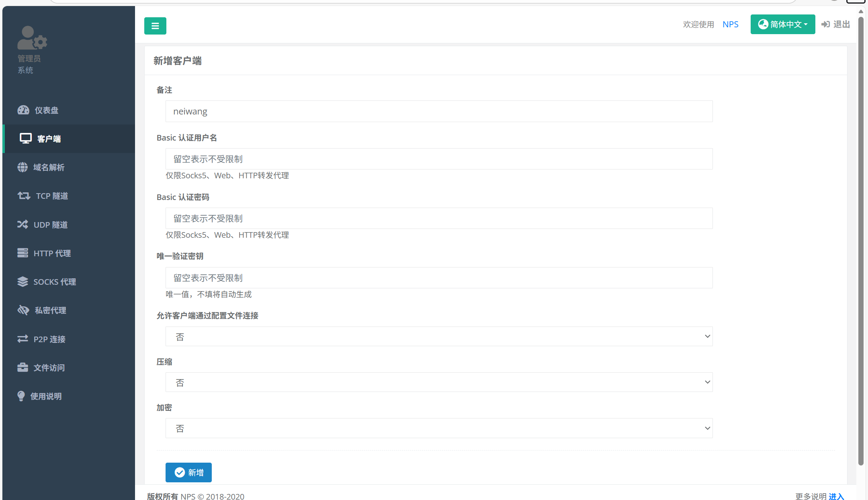Click the blue 新增 submit button

pyautogui.click(x=188, y=473)
